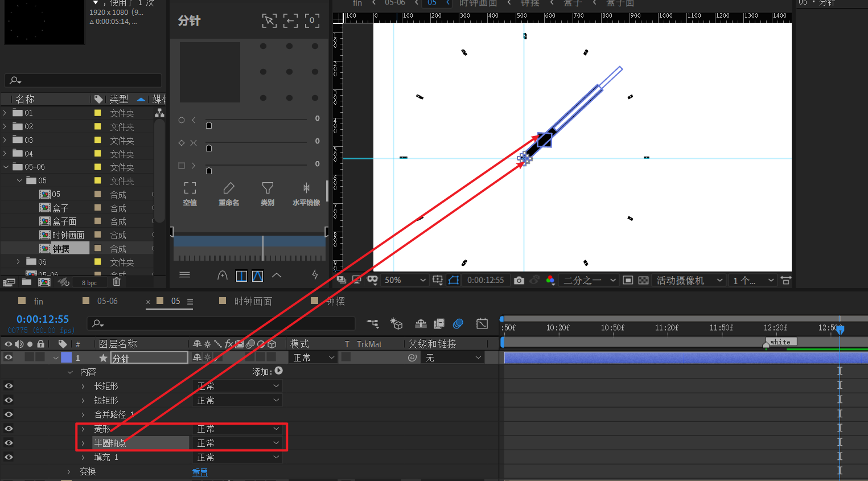Open the 50% magnification dropdown

tap(405, 280)
